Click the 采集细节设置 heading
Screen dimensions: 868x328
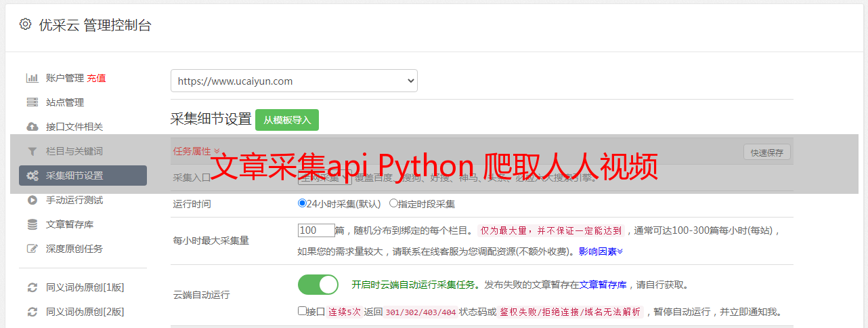point(211,119)
